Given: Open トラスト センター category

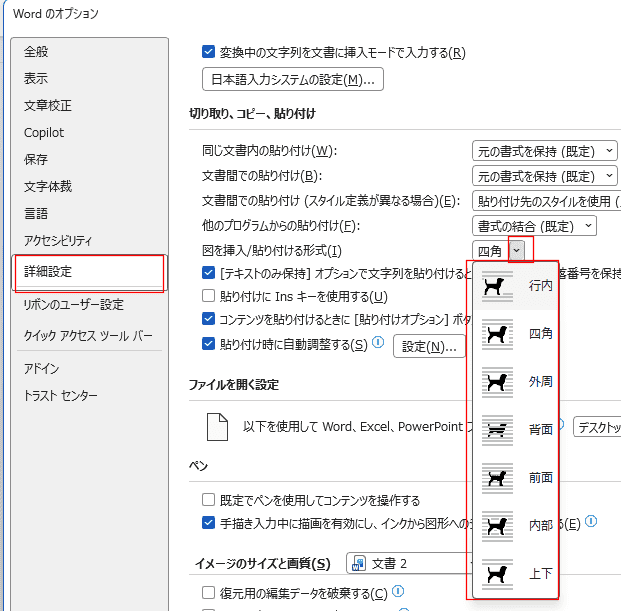Looking at the screenshot, I should [61, 396].
